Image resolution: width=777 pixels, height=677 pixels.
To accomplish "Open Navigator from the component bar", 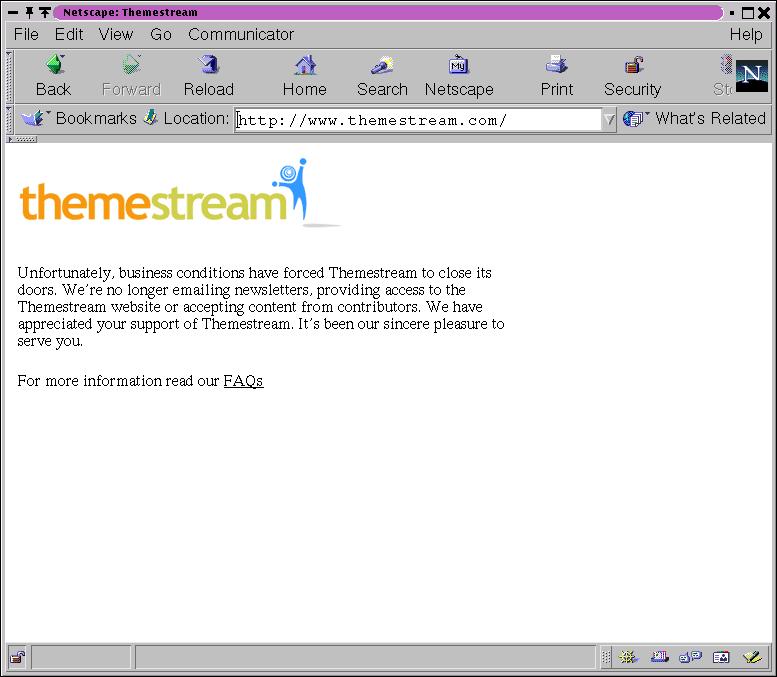I will point(628,658).
